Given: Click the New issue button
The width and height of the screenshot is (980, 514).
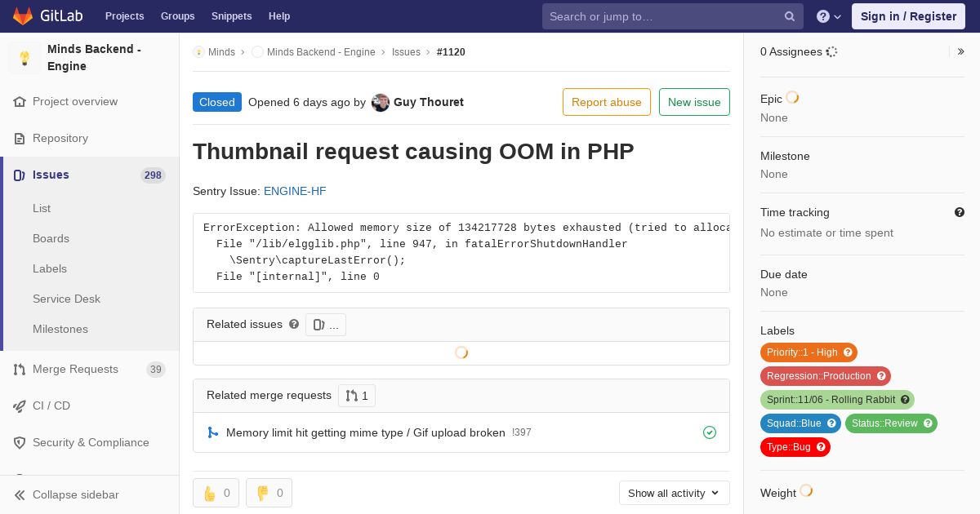Looking at the screenshot, I should 694,102.
